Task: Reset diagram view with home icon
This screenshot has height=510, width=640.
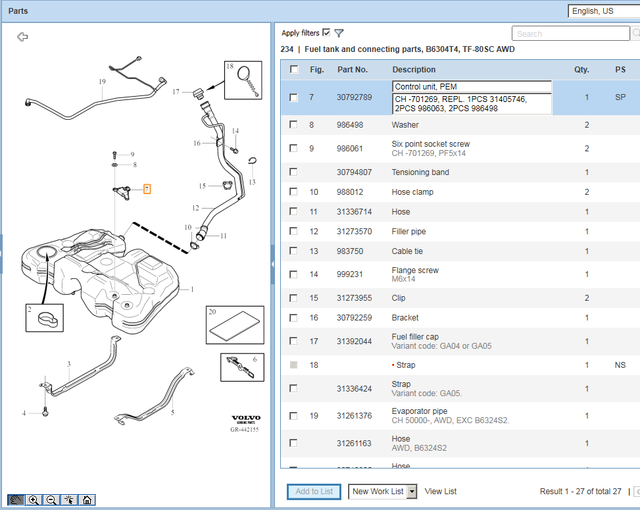Action: tap(87, 499)
